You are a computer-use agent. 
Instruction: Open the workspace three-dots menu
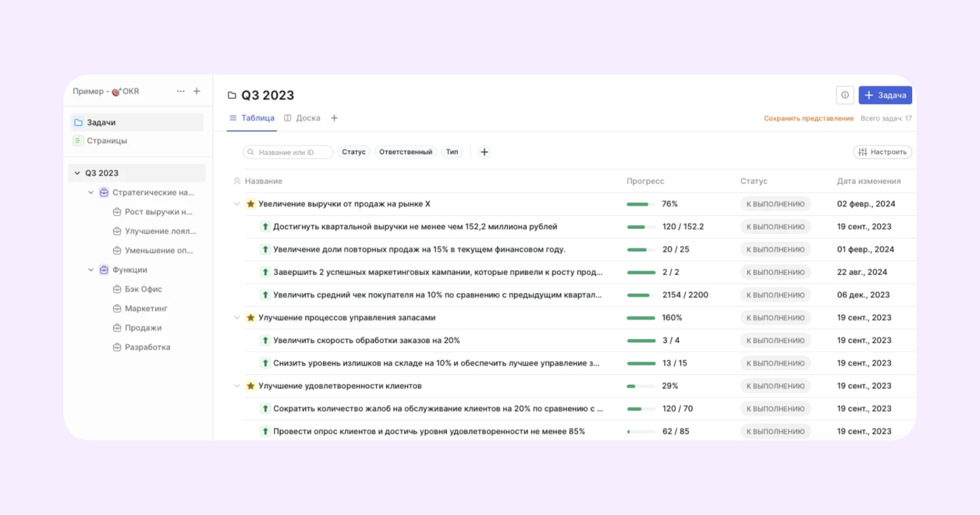pos(180,91)
